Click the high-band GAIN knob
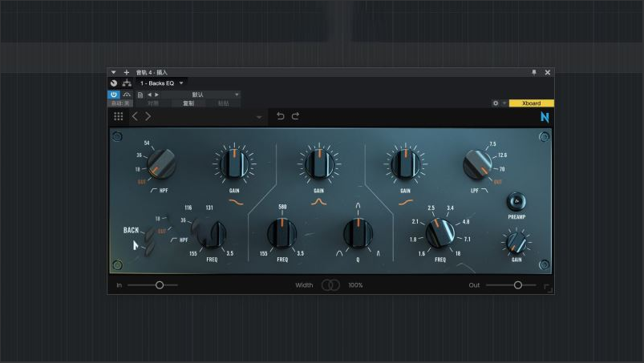Viewport: 644px width, 363px height. [x=405, y=164]
